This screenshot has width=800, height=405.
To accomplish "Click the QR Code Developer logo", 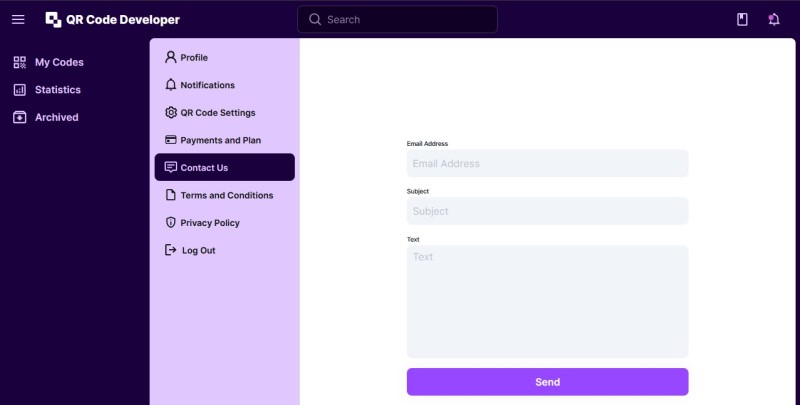I will tap(54, 19).
